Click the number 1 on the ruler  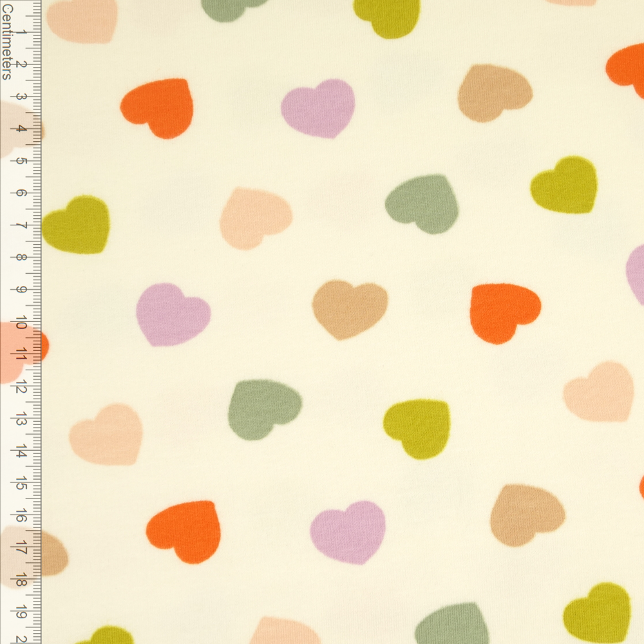21,32
